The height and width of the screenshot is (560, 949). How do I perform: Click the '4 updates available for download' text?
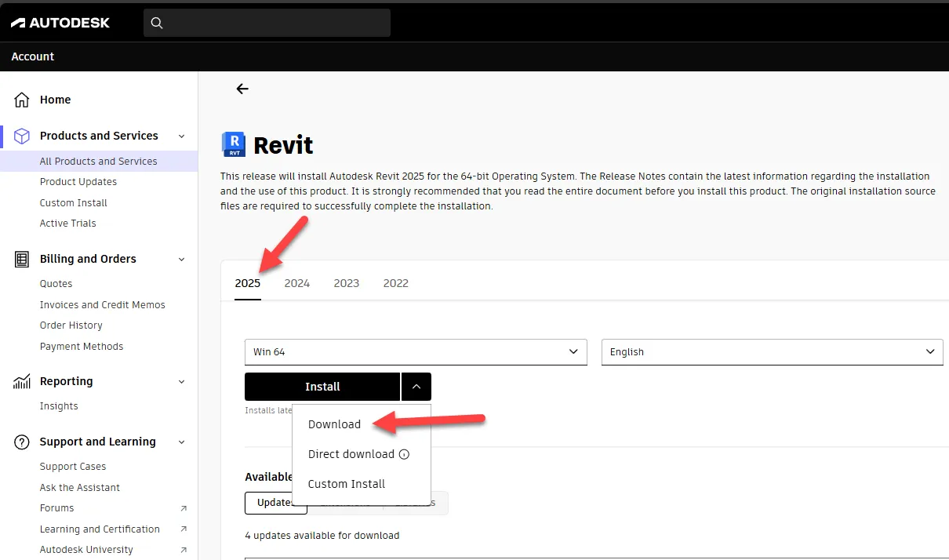(x=322, y=536)
